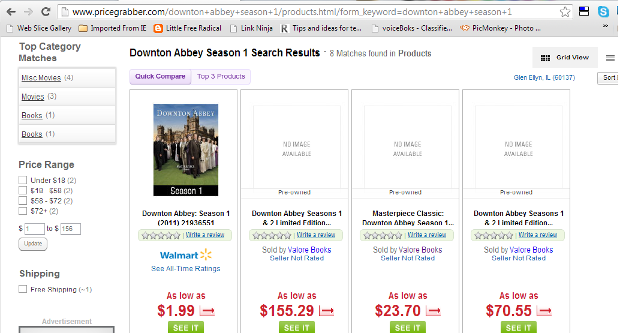Screen dimensions: 644x333
Task: Bookmark this page with the star icon
Action: tap(565, 12)
